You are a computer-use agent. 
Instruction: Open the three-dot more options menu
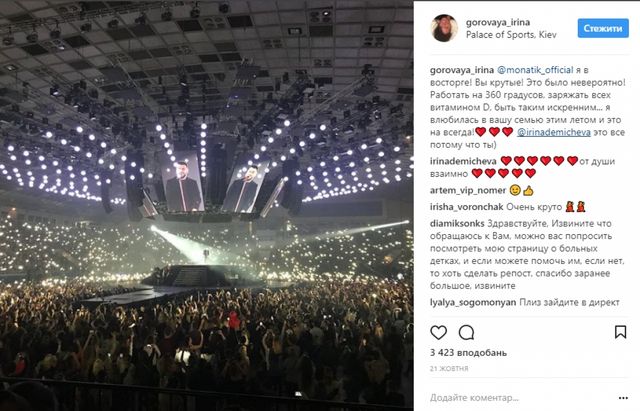point(622,396)
